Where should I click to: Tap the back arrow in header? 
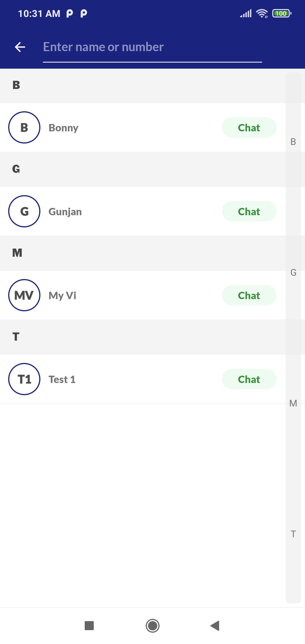pos(20,47)
